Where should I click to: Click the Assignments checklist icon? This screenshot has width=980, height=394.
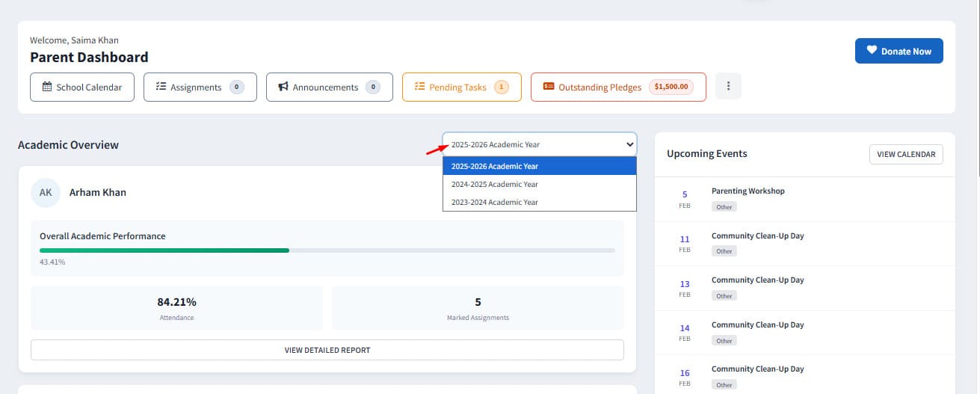tap(161, 87)
